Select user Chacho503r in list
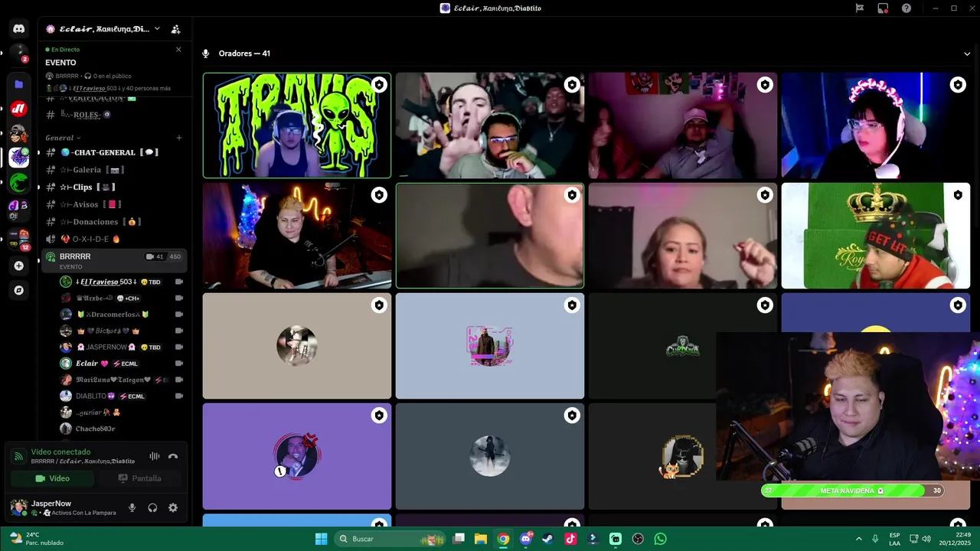The width and height of the screenshot is (980, 551). point(122,429)
